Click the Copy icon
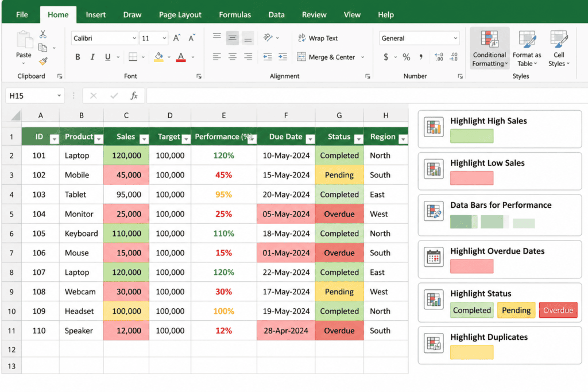The height and width of the screenshot is (392, 588). [42, 48]
